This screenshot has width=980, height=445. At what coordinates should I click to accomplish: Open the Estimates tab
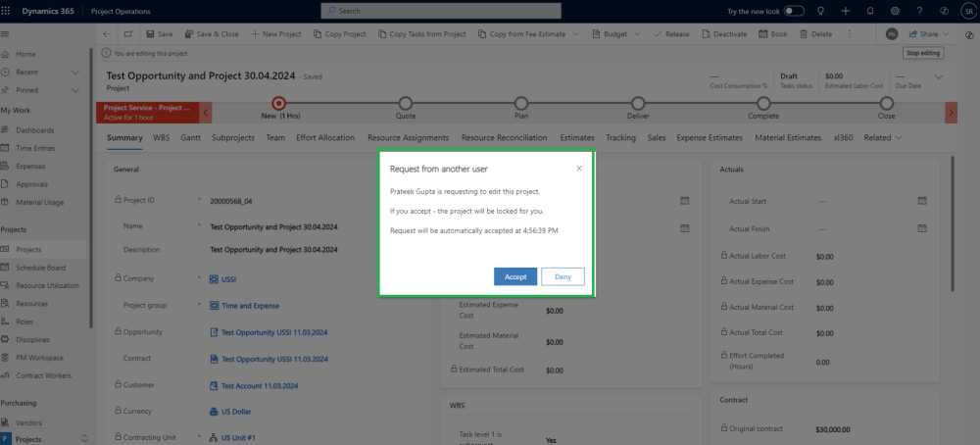coord(577,137)
